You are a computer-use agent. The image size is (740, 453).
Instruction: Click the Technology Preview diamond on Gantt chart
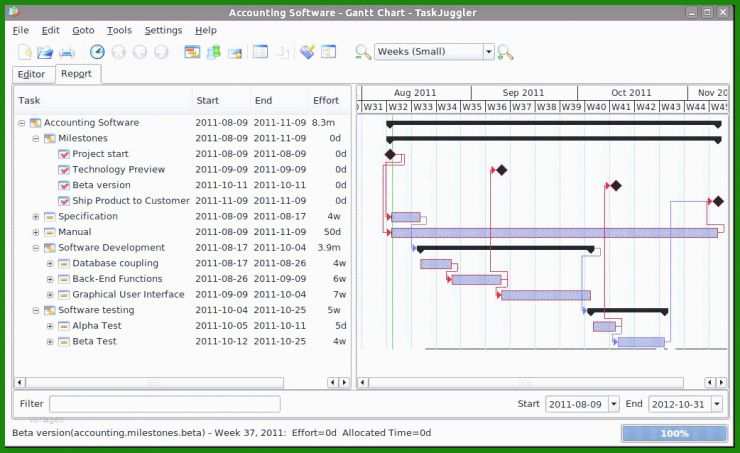pos(502,170)
